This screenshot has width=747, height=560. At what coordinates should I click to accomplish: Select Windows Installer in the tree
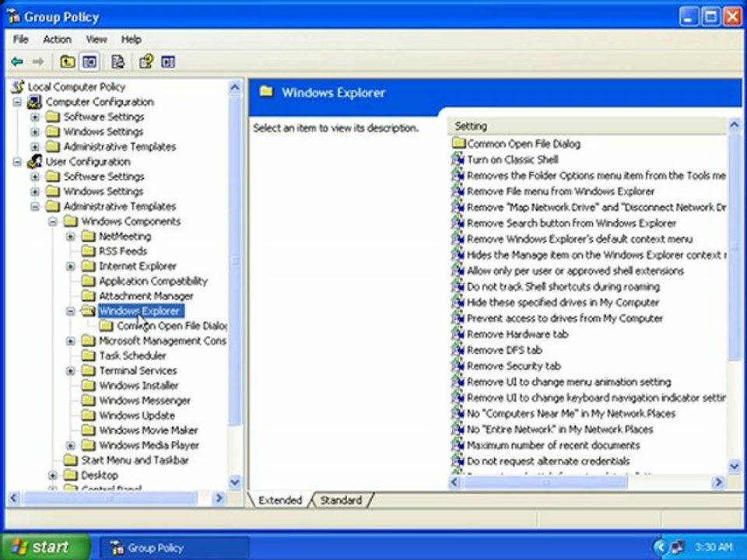pos(139,386)
